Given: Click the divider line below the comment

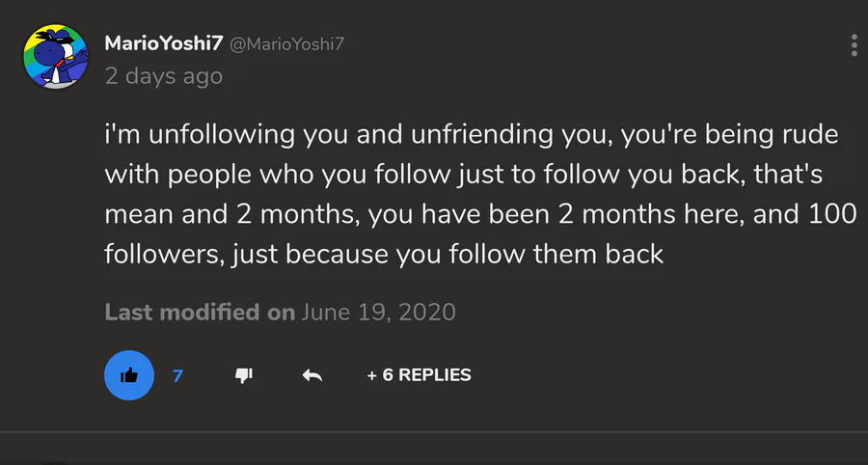Looking at the screenshot, I should 434,432.
